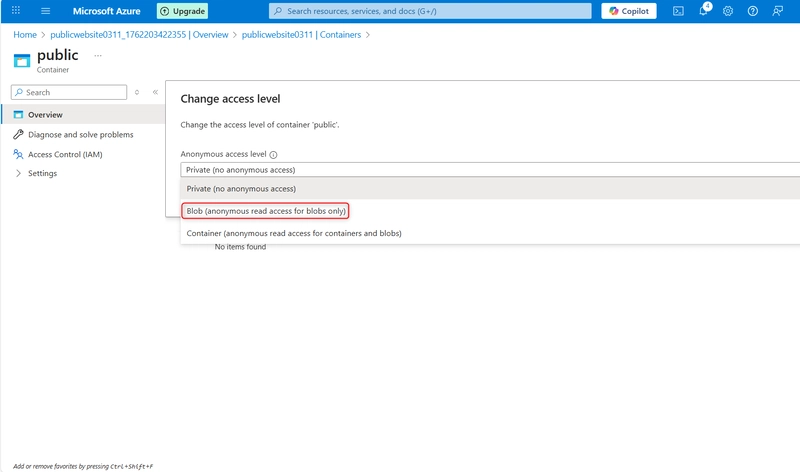Image resolution: width=800 pixels, height=472 pixels.
Task: Open the ellipsis menu next to public
Action: [98, 56]
